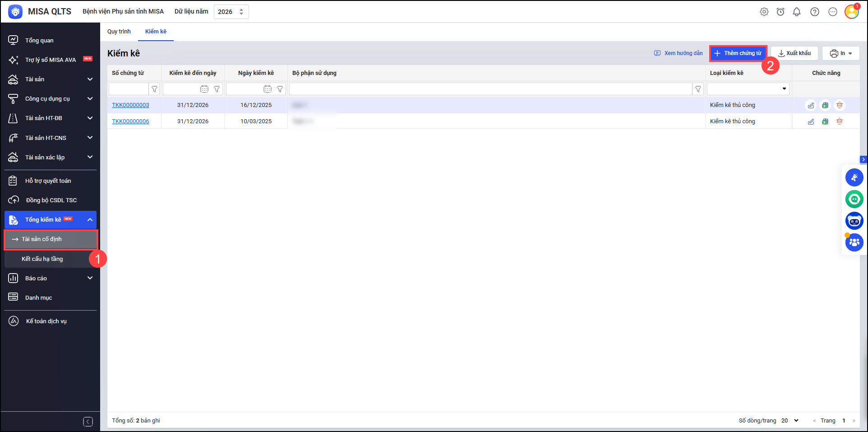Viewport: 868px width, 432px height.
Task: Click the Loại kiểm kê column header
Action: click(727, 73)
